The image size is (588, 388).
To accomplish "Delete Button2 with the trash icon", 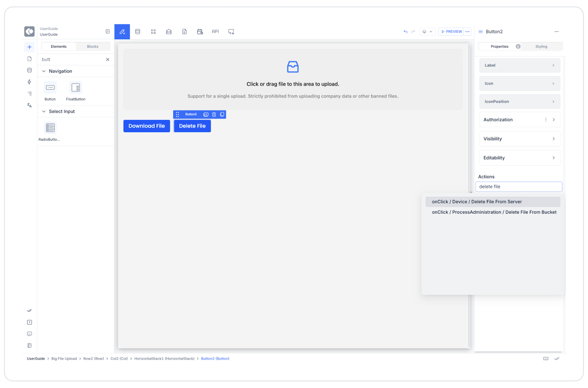I will [x=214, y=115].
